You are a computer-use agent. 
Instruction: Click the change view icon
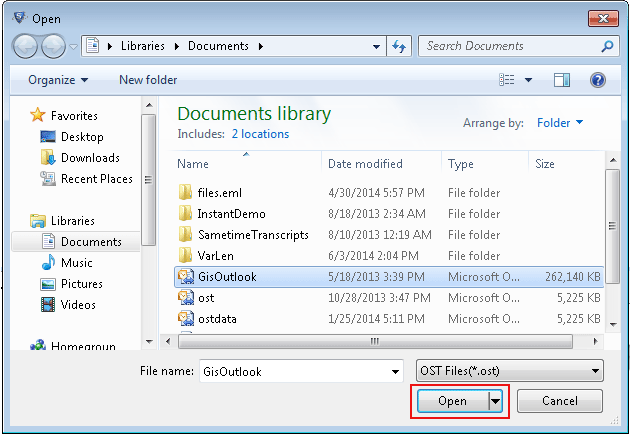507,80
